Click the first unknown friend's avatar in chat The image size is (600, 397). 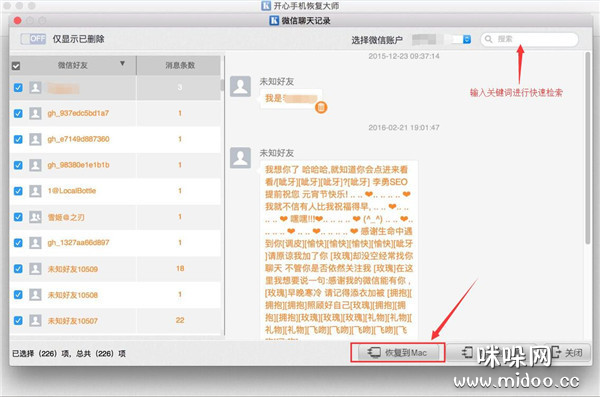pos(240,87)
